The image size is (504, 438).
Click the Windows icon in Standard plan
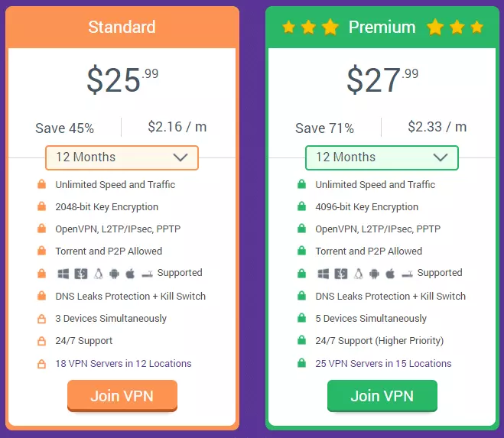[63, 274]
